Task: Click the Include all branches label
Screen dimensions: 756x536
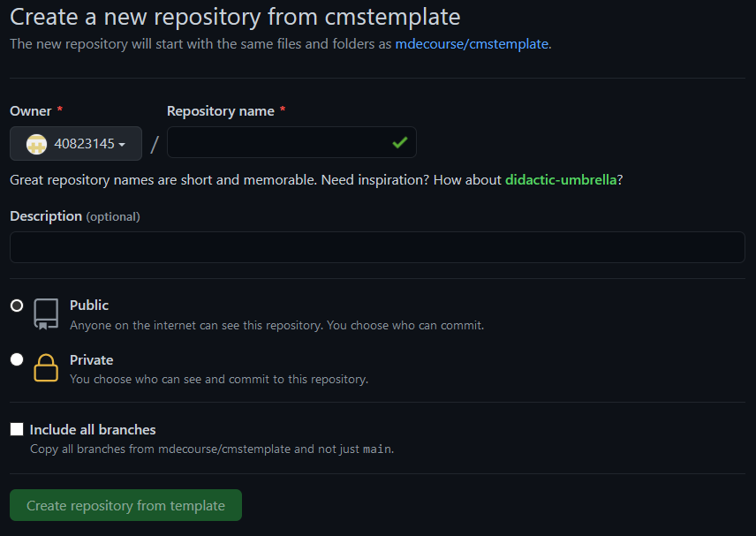Action: (93, 429)
